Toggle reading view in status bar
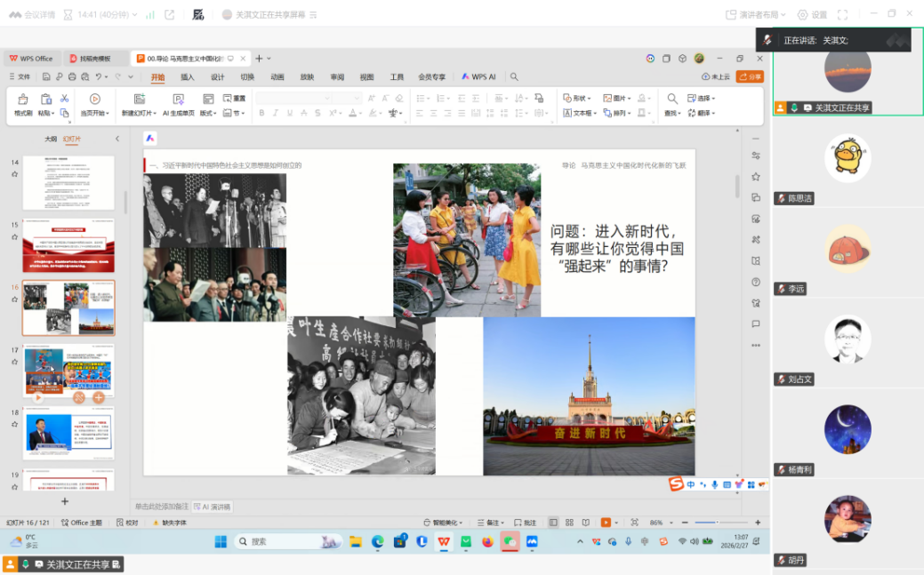The image size is (924, 575). [585, 523]
